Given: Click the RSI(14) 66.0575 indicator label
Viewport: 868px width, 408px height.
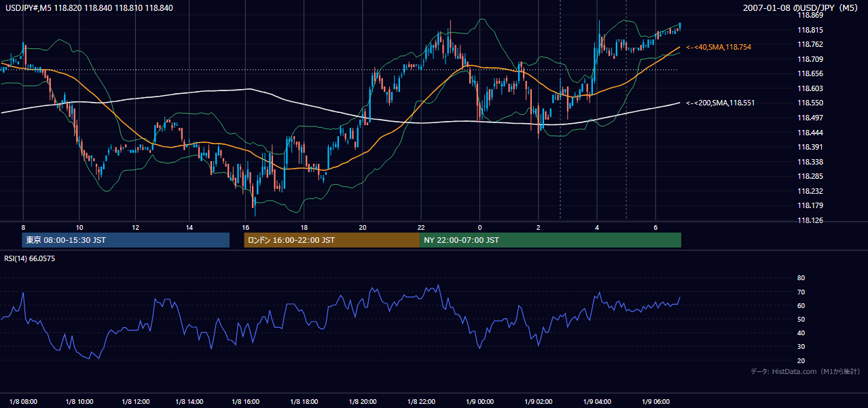Looking at the screenshot, I should click(x=30, y=258).
